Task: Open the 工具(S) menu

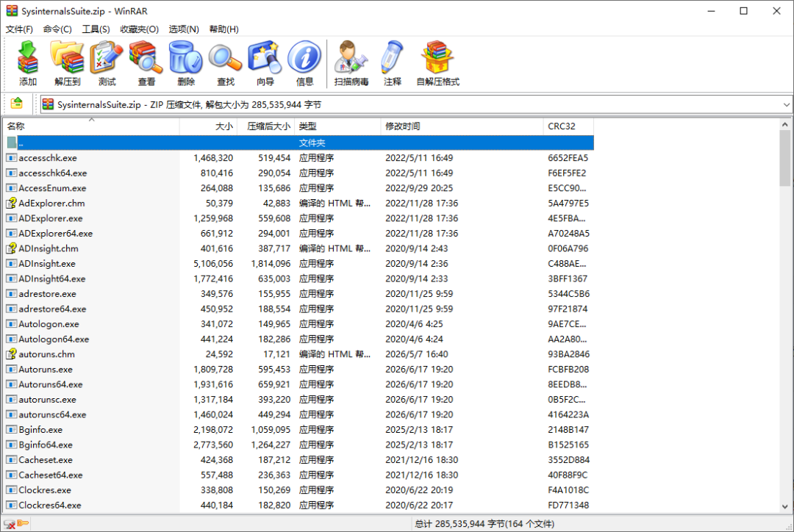Action: [x=96, y=29]
